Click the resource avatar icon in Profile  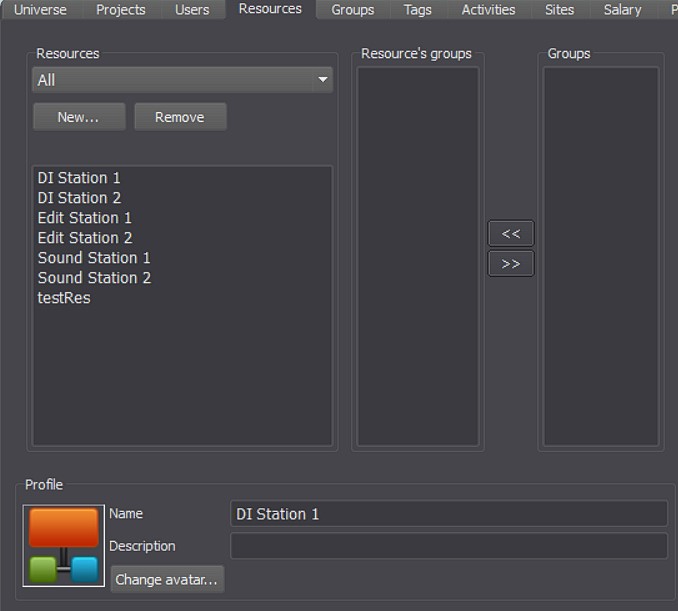pos(64,545)
